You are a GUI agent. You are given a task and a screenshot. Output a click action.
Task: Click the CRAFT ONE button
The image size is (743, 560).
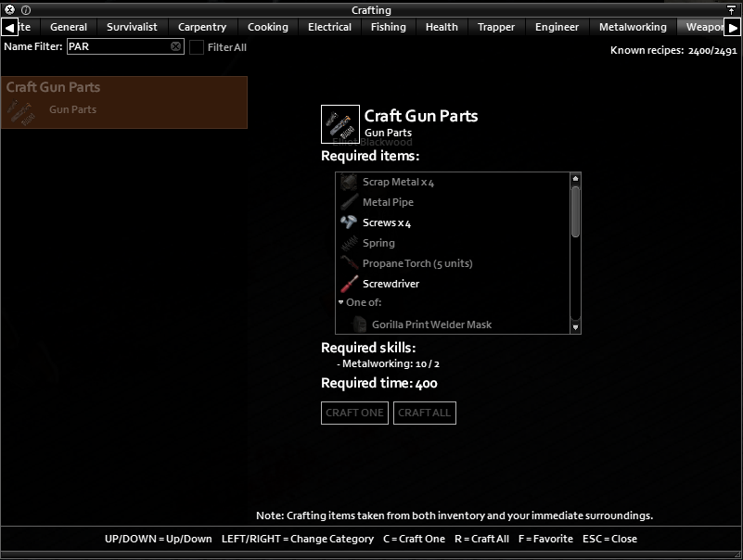pyautogui.click(x=354, y=413)
